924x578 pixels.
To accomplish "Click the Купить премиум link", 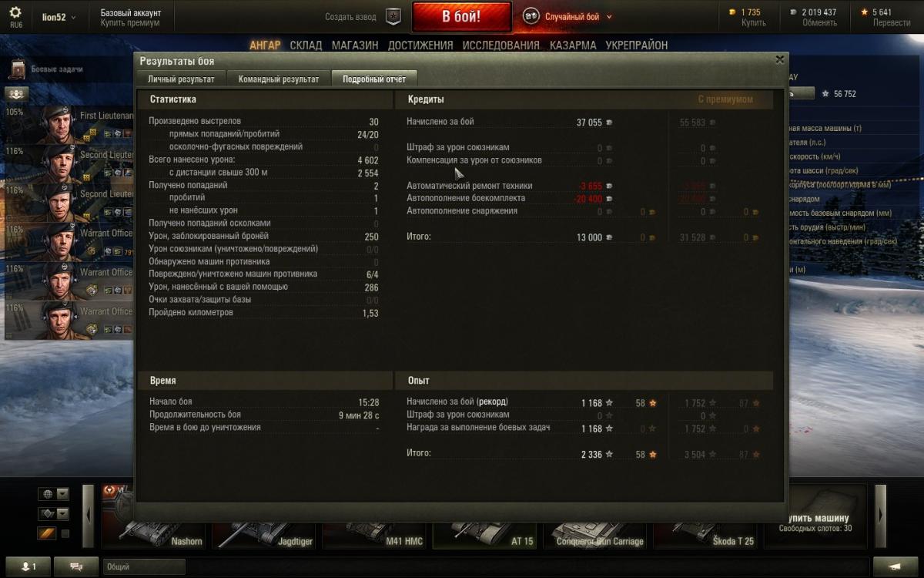I will click(x=130, y=23).
